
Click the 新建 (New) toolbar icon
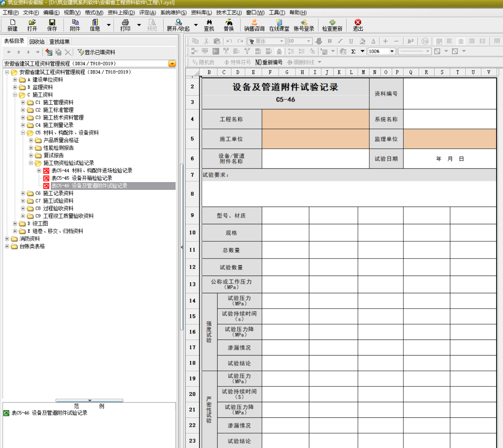(x=12, y=25)
